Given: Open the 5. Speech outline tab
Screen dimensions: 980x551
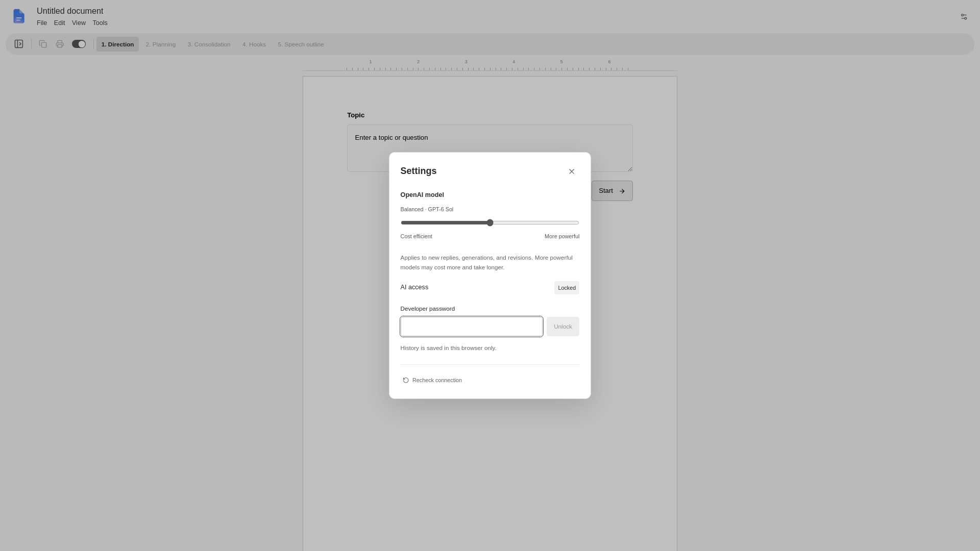Looking at the screenshot, I should coord(301,44).
